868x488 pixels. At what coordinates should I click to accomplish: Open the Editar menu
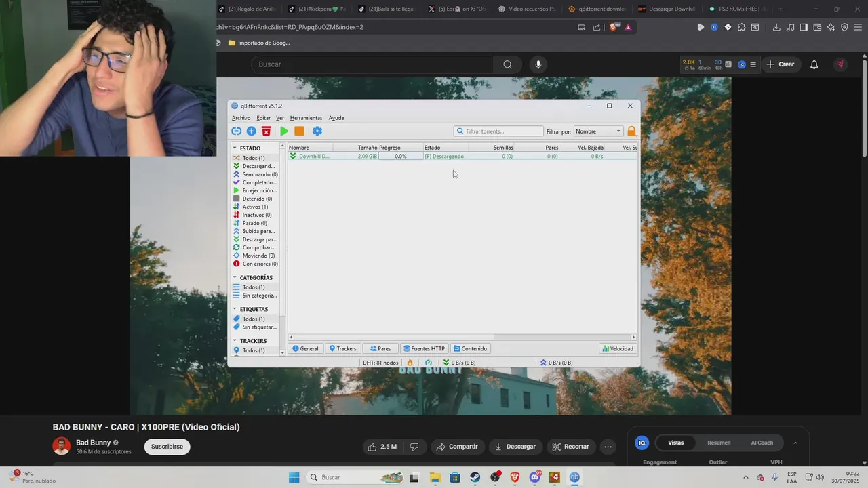(x=263, y=118)
